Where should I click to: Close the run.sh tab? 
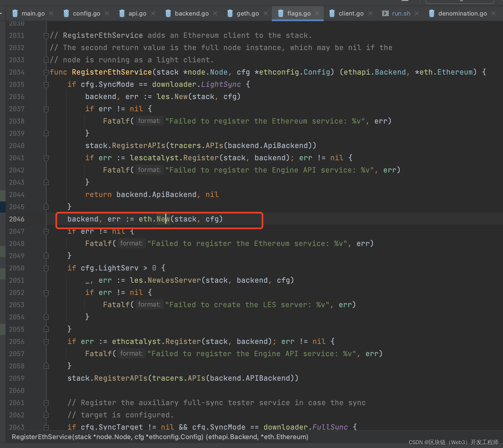[x=417, y=13]
